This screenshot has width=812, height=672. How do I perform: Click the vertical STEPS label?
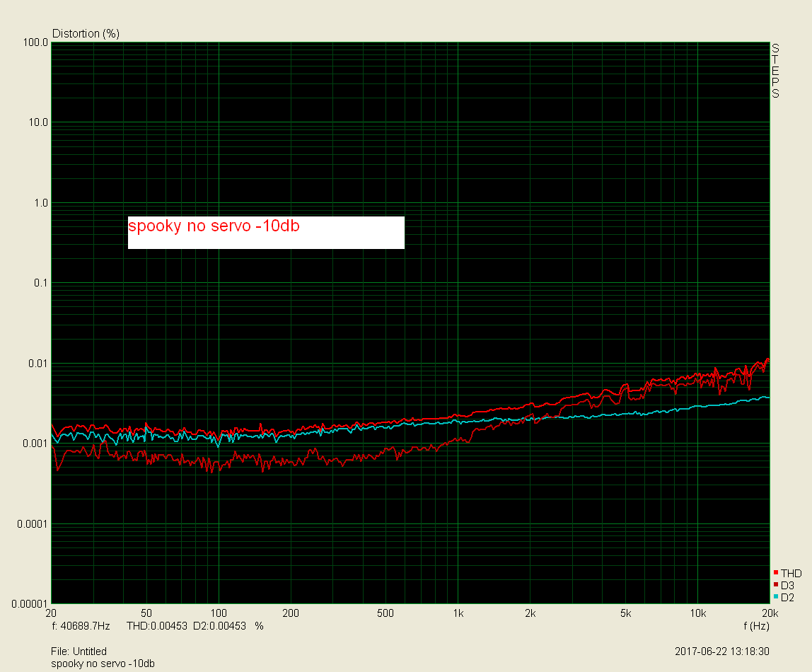[x=775, y=71]
